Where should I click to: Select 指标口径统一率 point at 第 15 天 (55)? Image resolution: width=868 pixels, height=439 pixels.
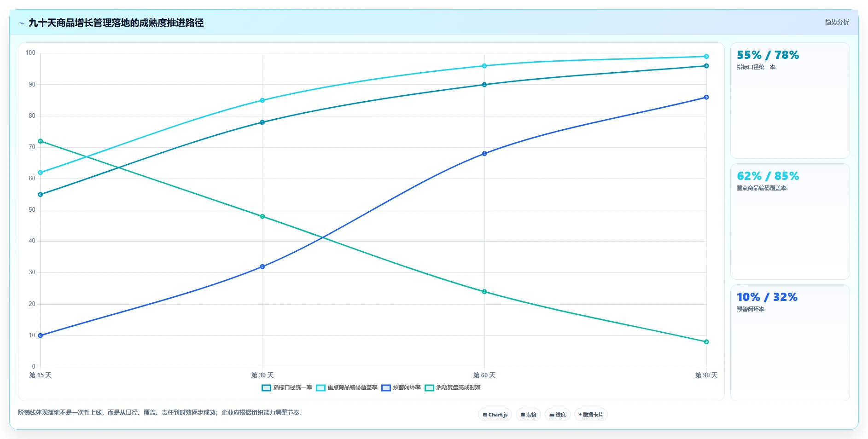coord(41,195)
